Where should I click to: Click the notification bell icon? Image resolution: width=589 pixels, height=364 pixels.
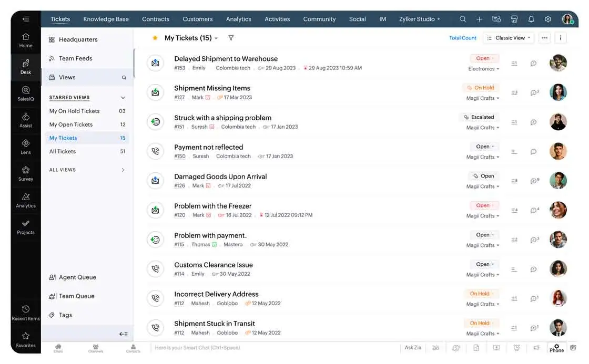pyautogui.click(x=531, y=19)
